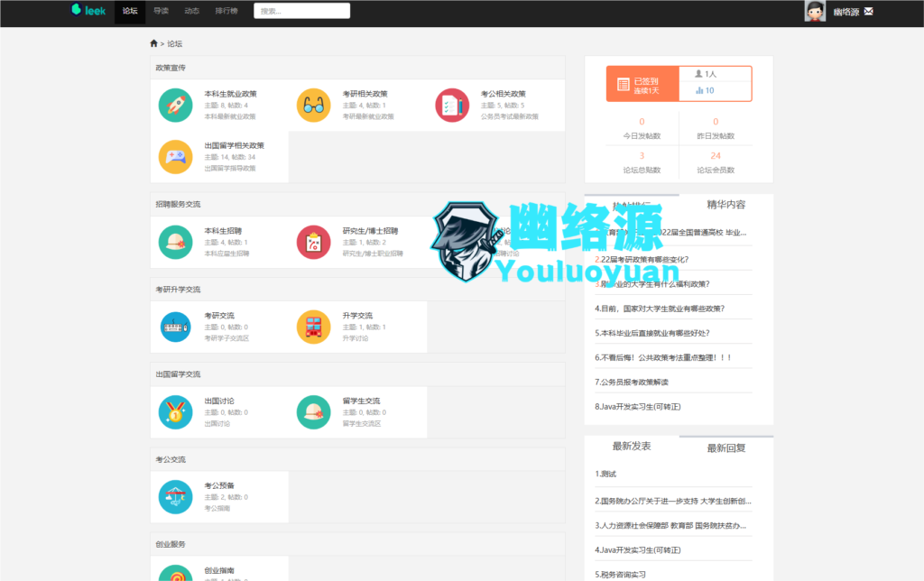Viewport: 924px width, 581px height.
Task: Click the 论坛 breadcrumb link
Action: [x=174, y=43]
